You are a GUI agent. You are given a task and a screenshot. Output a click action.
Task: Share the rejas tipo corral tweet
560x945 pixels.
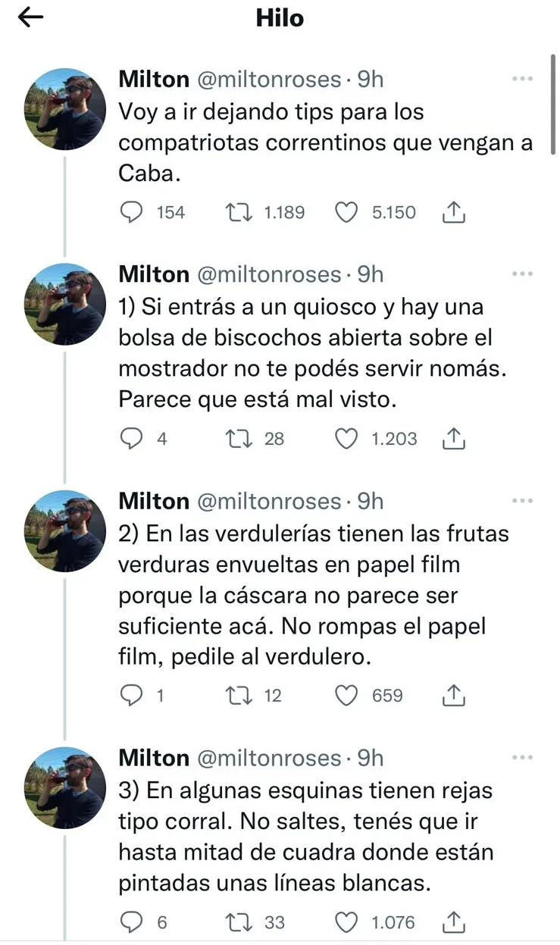tap(452, 922)
